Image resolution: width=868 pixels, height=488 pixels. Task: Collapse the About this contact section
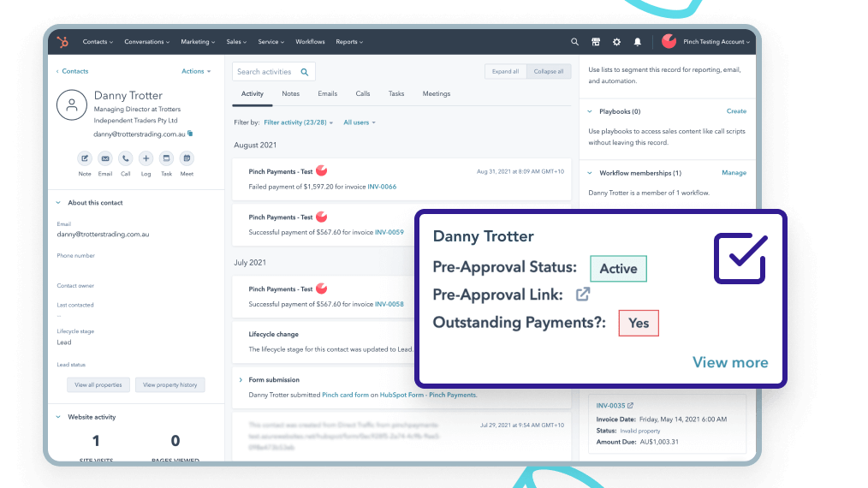point(58,203)
